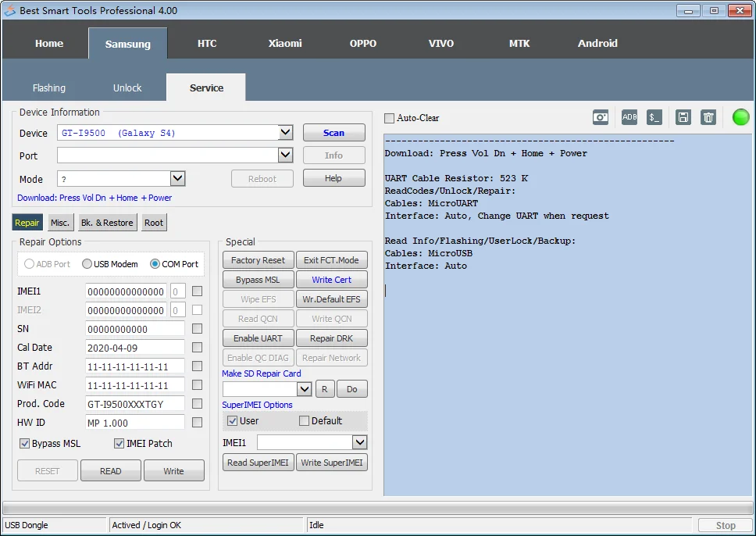The image size is (756, 536).
Task: Click the trash icon to clear log
Action: pos(708,117)
